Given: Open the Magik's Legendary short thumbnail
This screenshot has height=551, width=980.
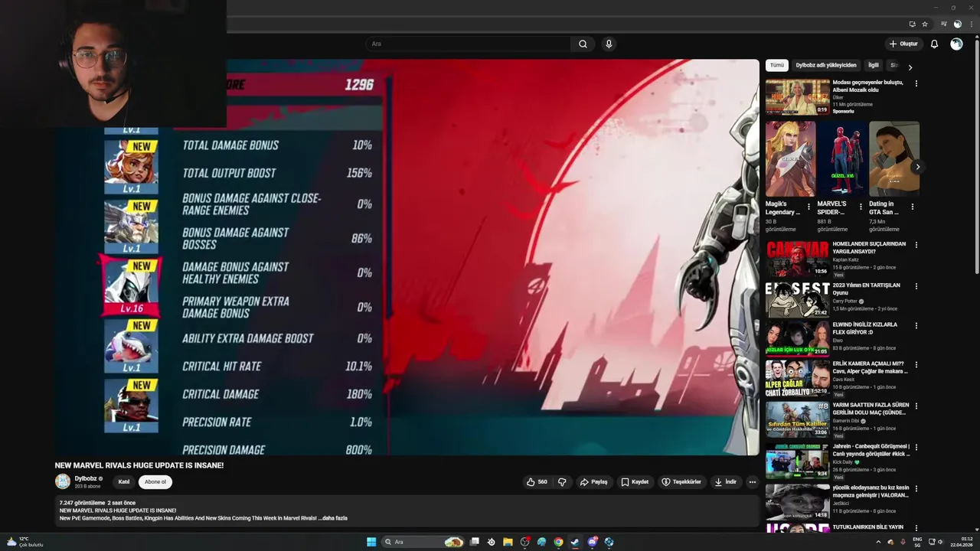Looking at the screenshot, I should 790,158.
